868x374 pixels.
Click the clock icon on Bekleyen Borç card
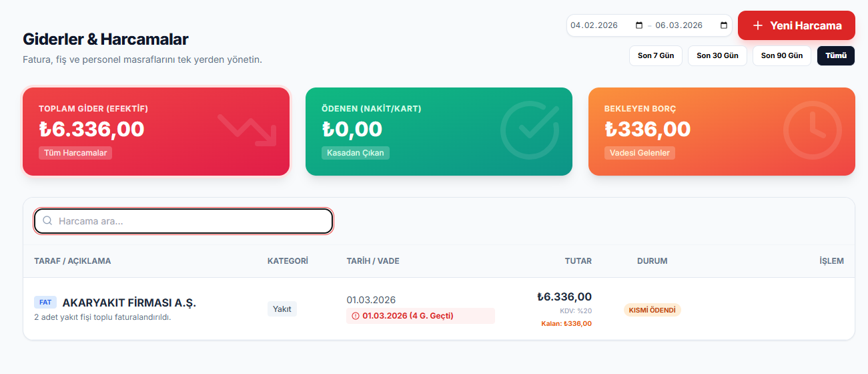(x=812, y=130)
